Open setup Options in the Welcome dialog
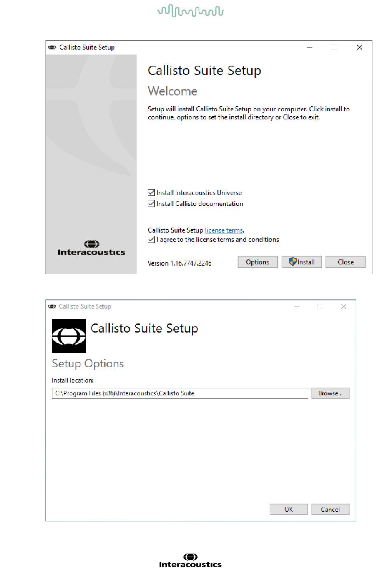 pyautogui.click(x=257, y=262)
